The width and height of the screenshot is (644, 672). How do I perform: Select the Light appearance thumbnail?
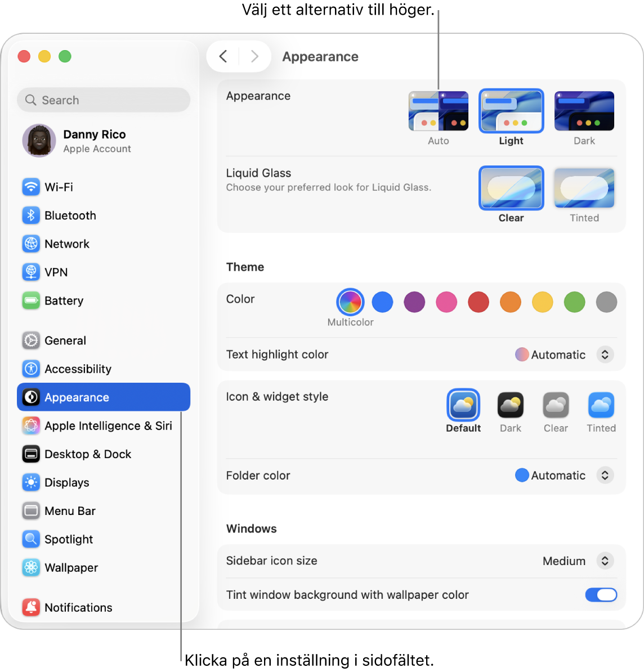click(511, 111)
